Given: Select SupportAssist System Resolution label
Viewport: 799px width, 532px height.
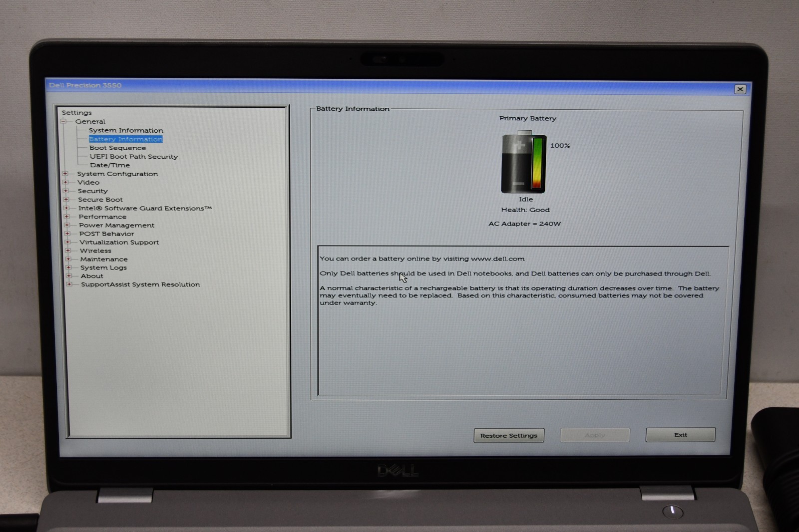Looking at the screenshot, I should coord(140,284).
